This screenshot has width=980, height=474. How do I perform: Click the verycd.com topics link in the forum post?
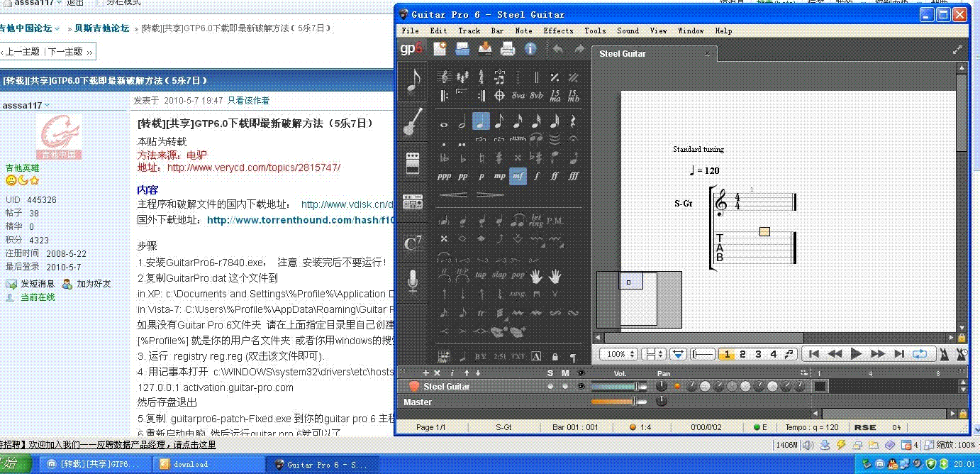point(254,167)
